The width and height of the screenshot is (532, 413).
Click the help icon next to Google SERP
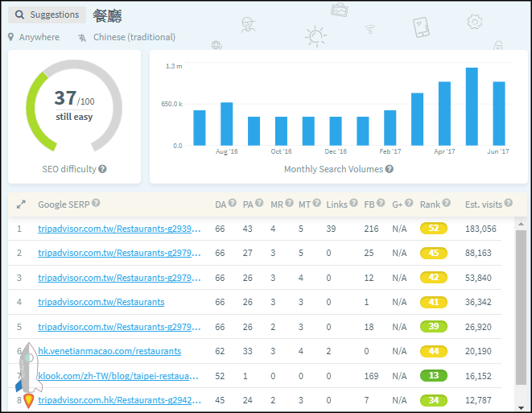click(96, 204)
